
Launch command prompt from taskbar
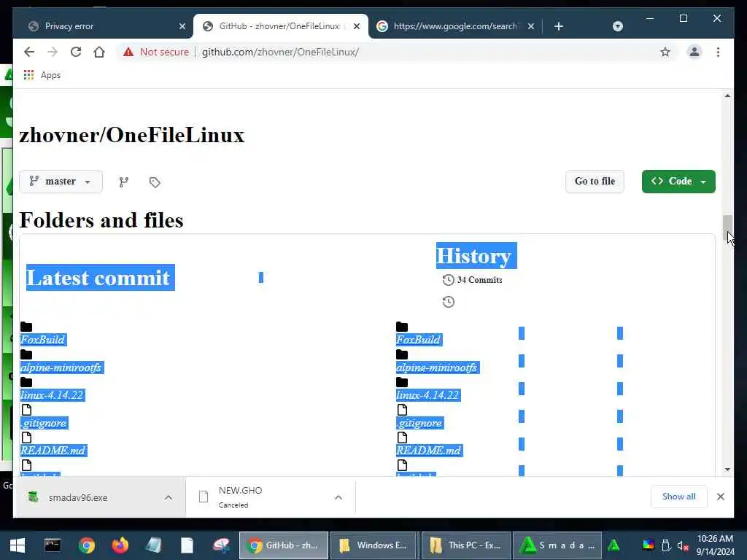tap(53, 545)
